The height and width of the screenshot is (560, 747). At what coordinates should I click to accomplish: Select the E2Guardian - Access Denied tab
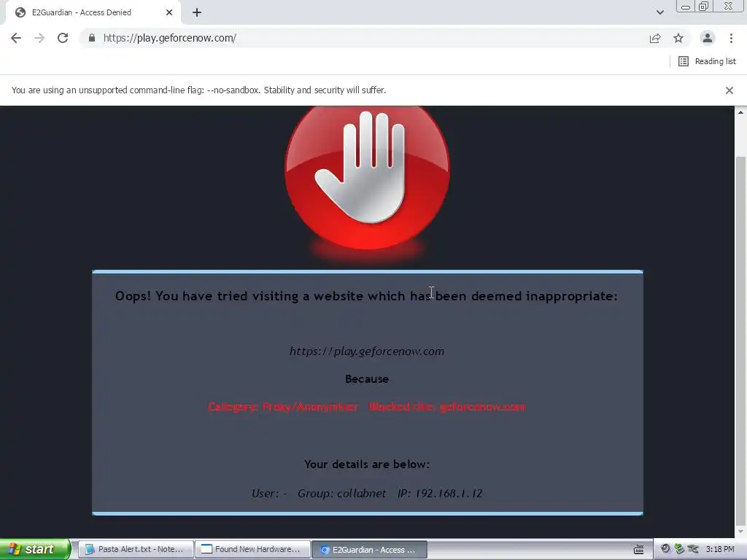(x=93, y=12)
